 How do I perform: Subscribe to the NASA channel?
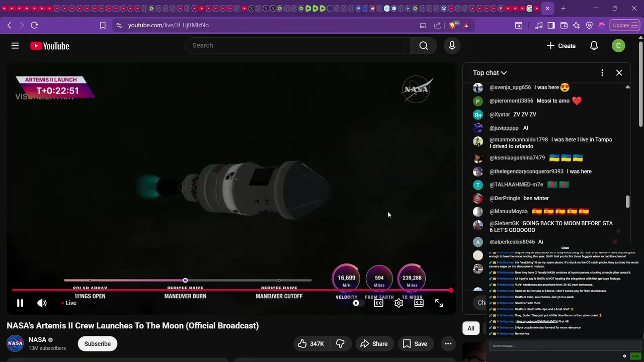(x=97, y=344)
